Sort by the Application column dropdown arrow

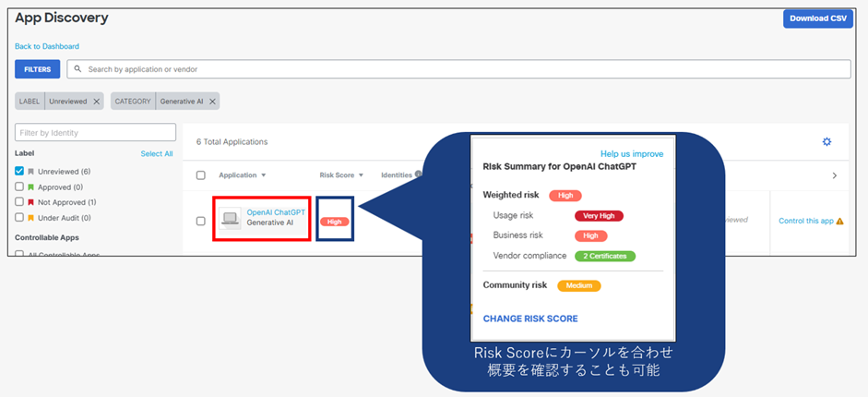pos(264,175)
